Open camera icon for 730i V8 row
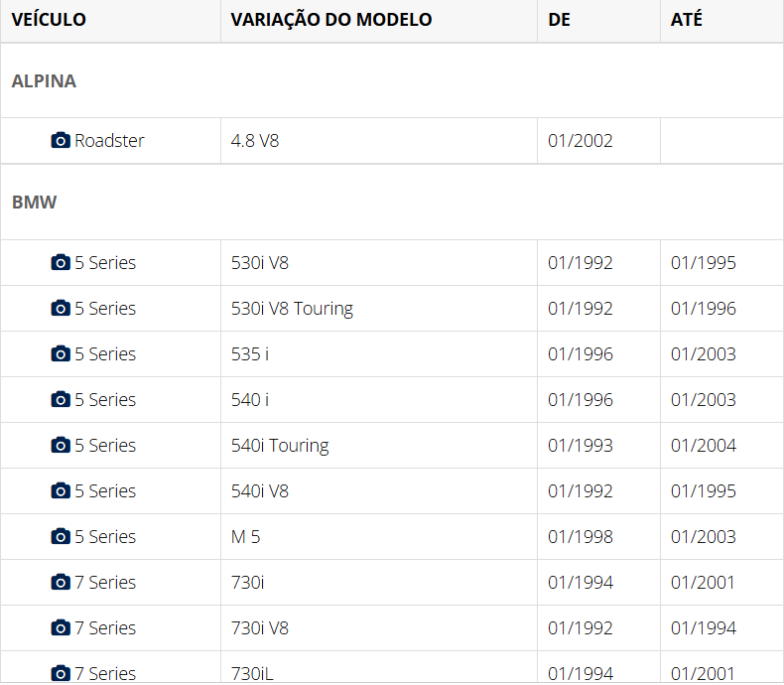The image size is (784, 685). (x=61, y=628)
